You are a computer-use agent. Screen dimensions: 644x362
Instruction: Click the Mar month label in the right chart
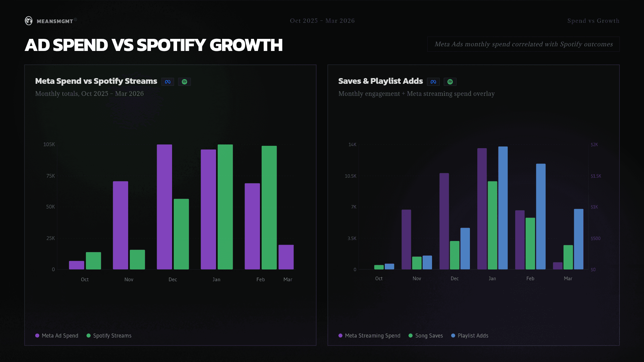click(568, 279)
